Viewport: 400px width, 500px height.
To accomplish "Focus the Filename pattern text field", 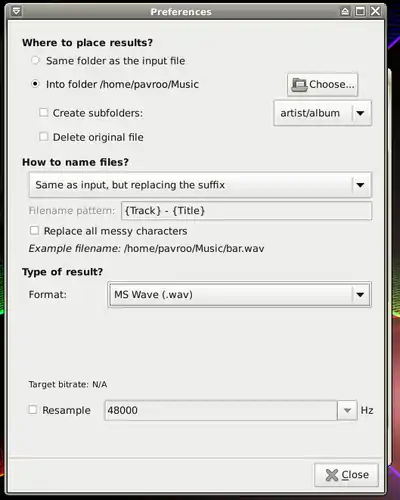I will 247,211.
